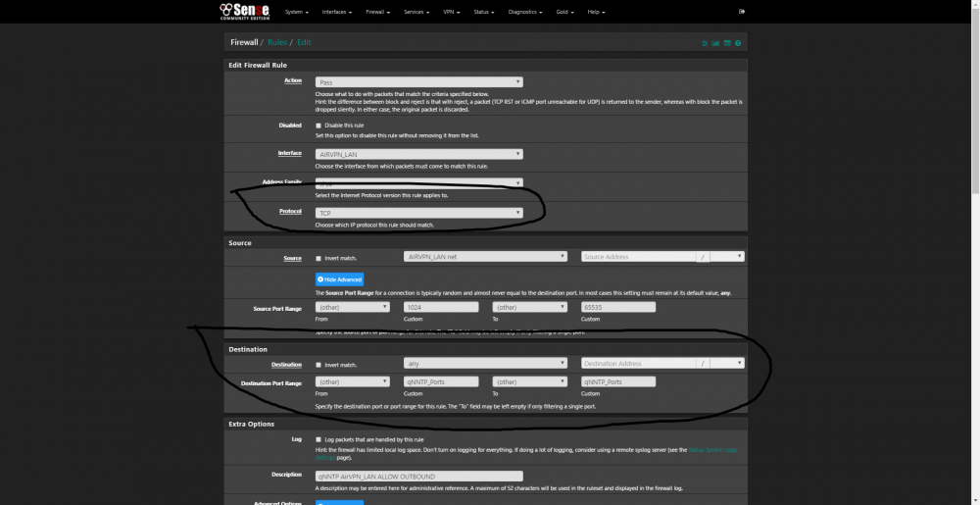This screenshot has width=980, height=505.
Task: Open related settings sliders icon
Action: (705, 43)
